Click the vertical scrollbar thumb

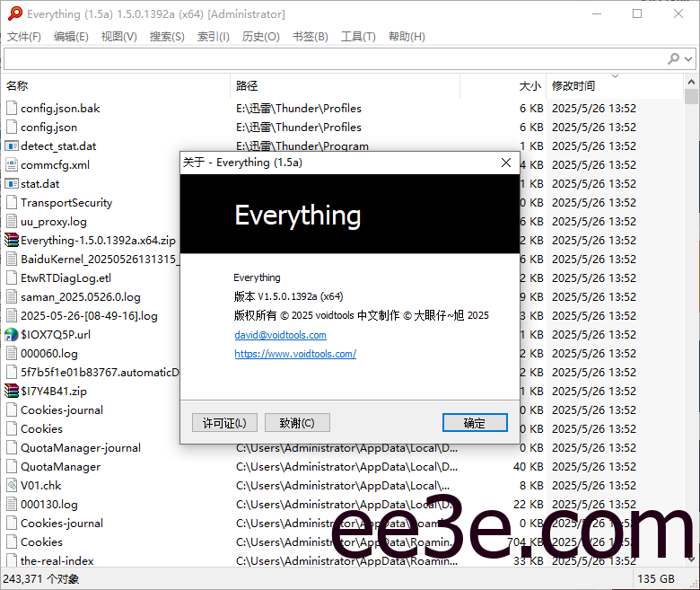(x=691, y=96)
